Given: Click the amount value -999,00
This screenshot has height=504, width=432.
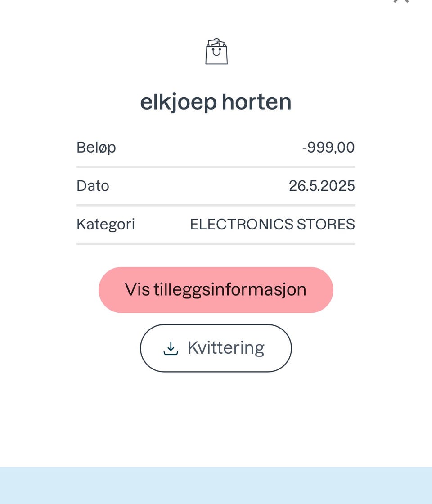Looking at the screenshot, I should [328, 148].
